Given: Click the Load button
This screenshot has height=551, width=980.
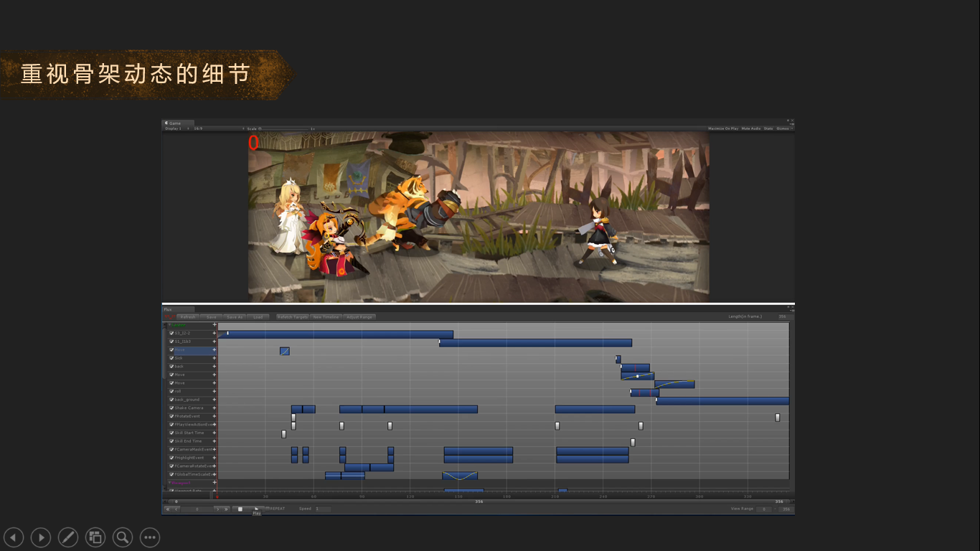Looking at the screenshot, I should point(258,317).
